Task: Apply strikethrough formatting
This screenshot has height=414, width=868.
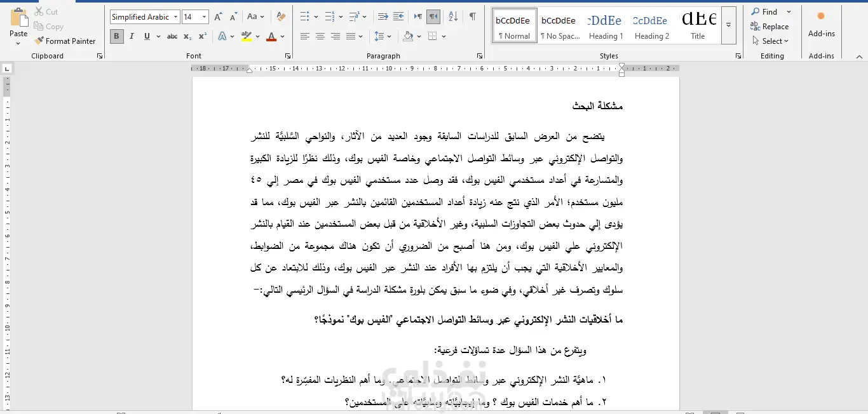Action: click(x=172, y=36)
